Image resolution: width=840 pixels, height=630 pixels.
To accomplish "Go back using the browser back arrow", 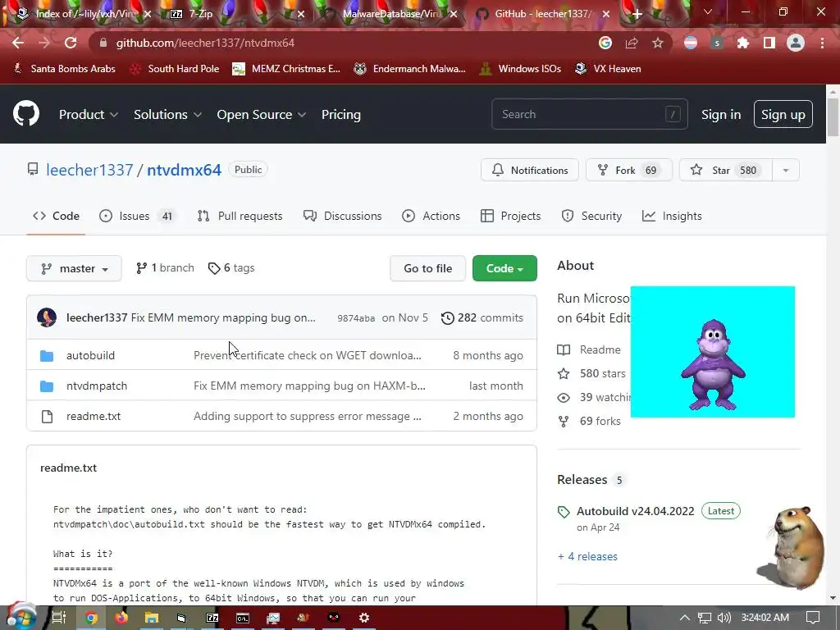I will pyautogui.click(x=18, y=43).
